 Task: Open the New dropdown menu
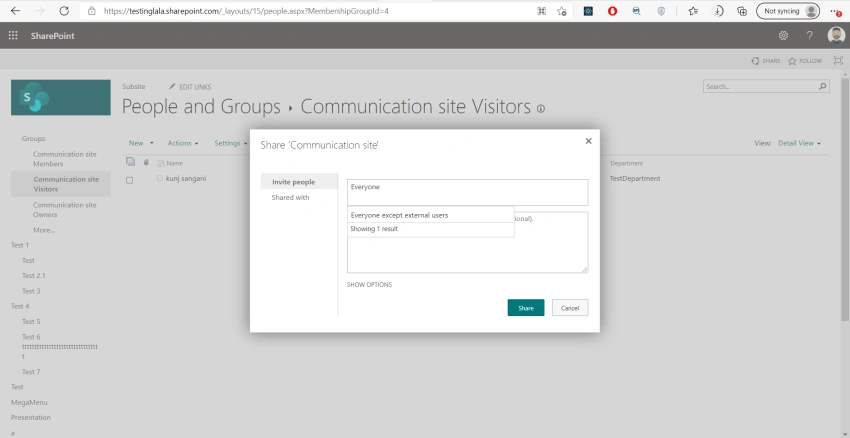(141, 143)
